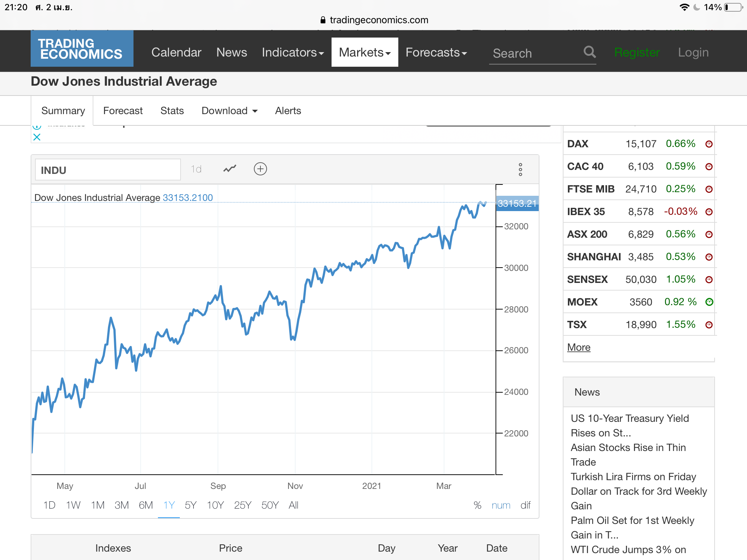This screenshot has width=747, height=560.
Task: Click the Trading Economics logo
Action: [82, 49]
